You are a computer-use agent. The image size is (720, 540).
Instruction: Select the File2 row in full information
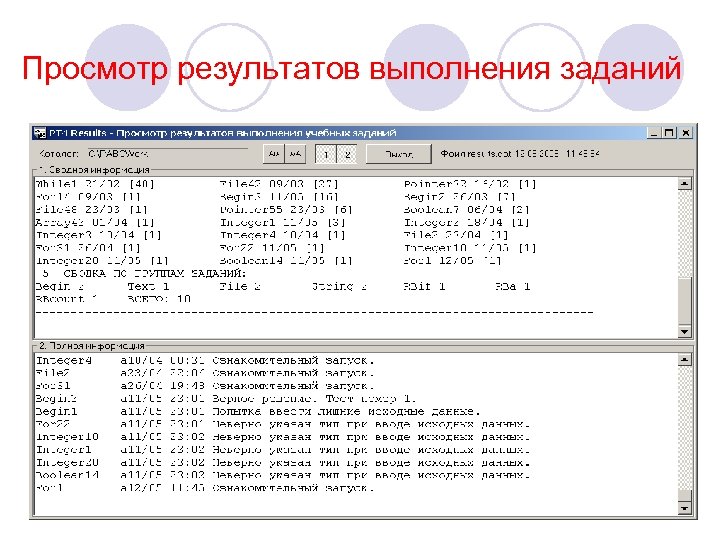(x=205, y=373)
